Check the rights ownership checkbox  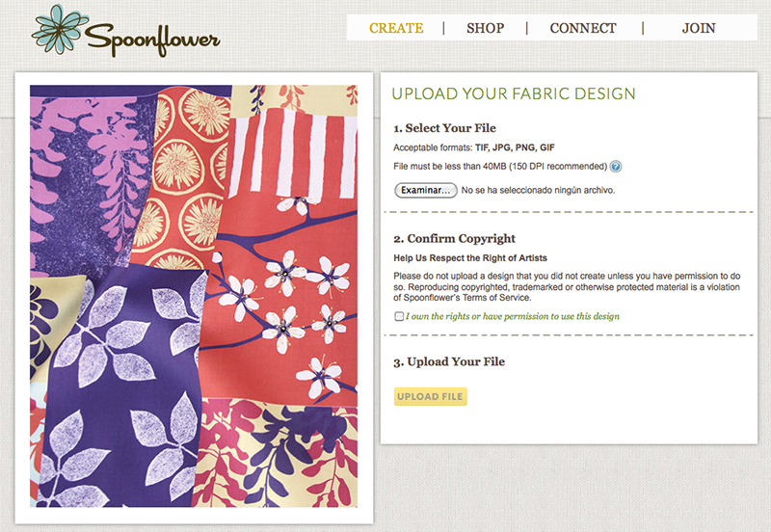399,316
